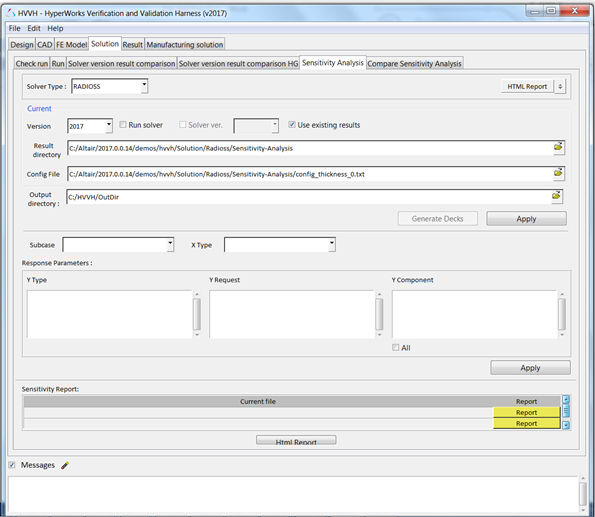Click the Sensitivity Report table scroll-up arrow
The width and height of the screenshot is (595, 517).
(566, 399)
